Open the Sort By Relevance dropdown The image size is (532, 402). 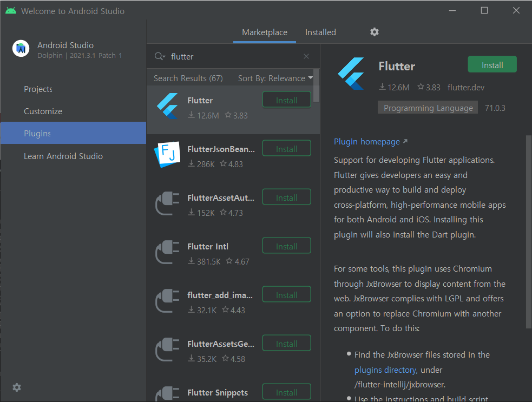coord(275,78)
